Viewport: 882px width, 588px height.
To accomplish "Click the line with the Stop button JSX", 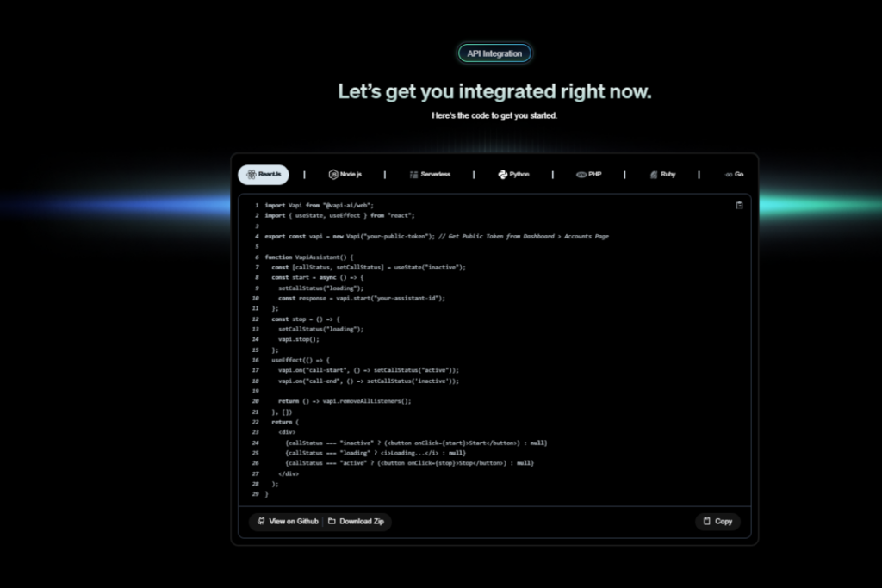I will coord(409,462).
